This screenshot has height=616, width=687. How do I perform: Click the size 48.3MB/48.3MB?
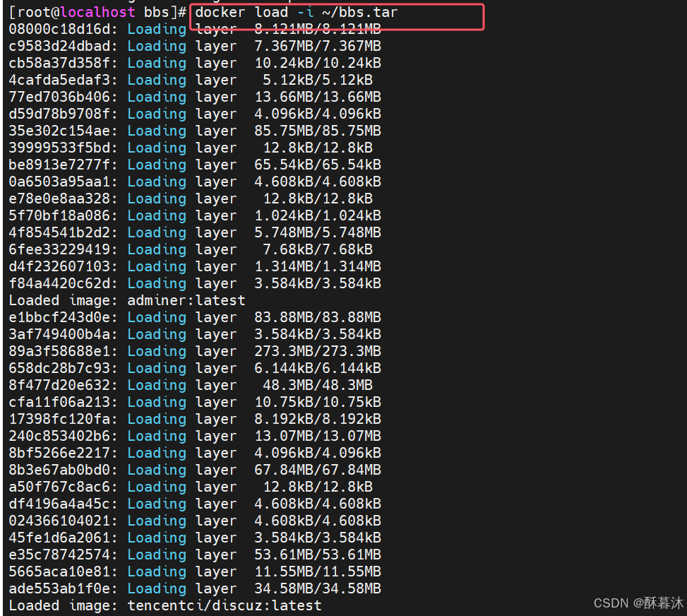point(318,386)
